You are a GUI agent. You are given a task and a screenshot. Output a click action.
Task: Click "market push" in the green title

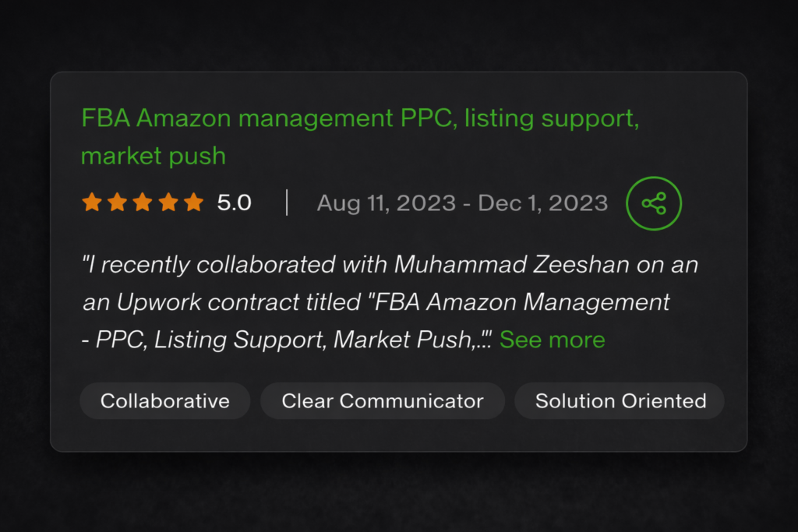(x=154, y=155)
